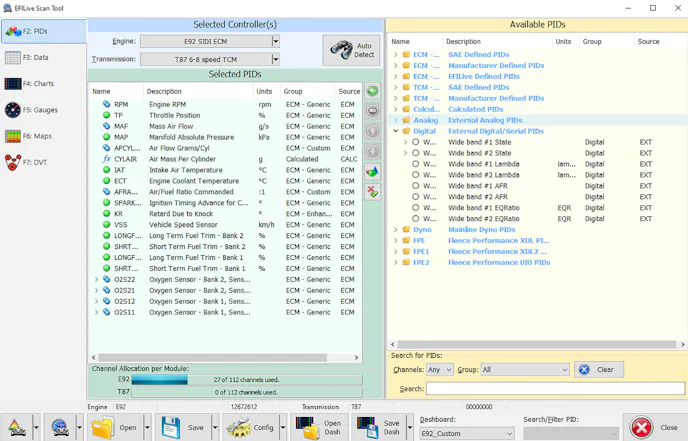Select the Wide band #1 Lambda radio button
Screen dimensions: 688x441
416,164
